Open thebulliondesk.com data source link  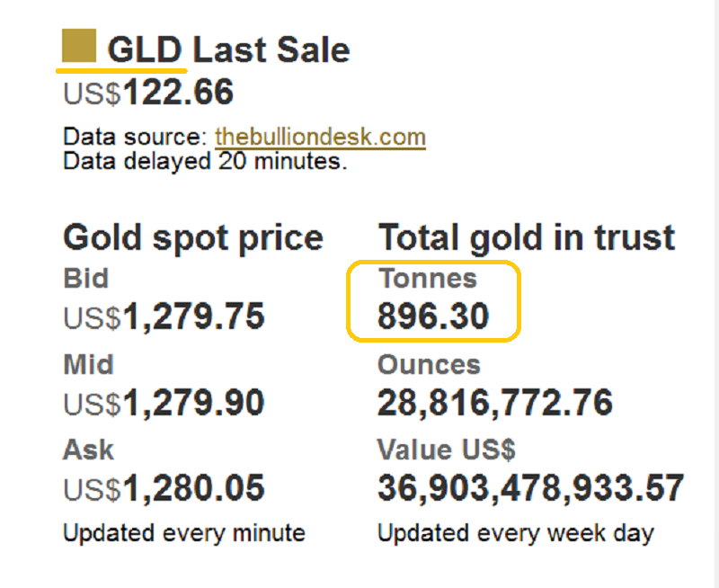(x=320, y=138)
